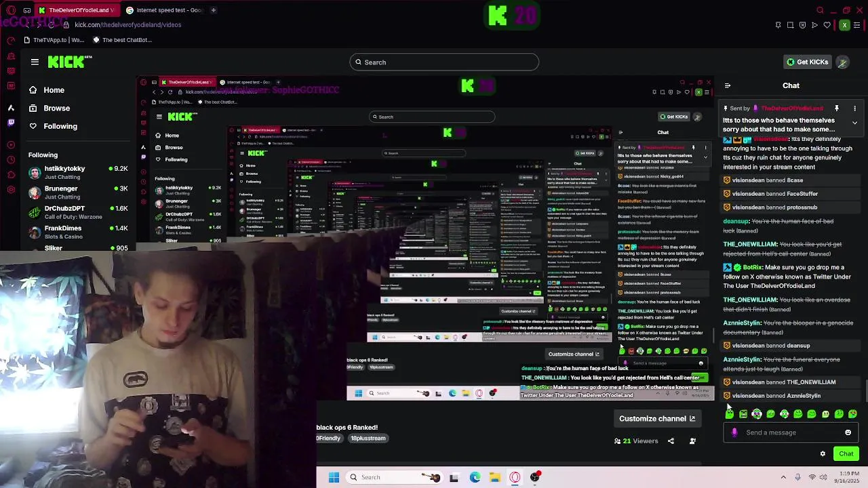This screenshot has height=488, width=868.
Task: Open Windows Start menu
Action: (334, 478)
